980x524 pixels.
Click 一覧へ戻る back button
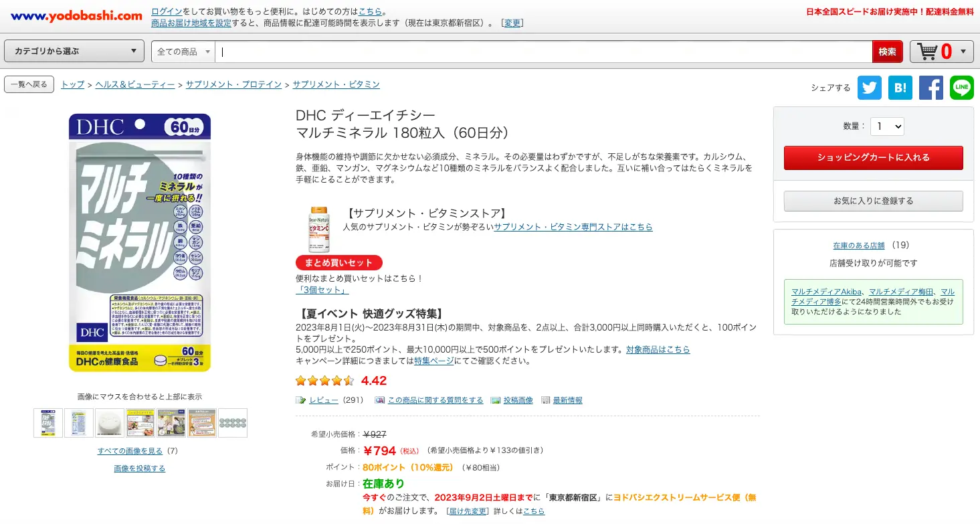[29, 84]
